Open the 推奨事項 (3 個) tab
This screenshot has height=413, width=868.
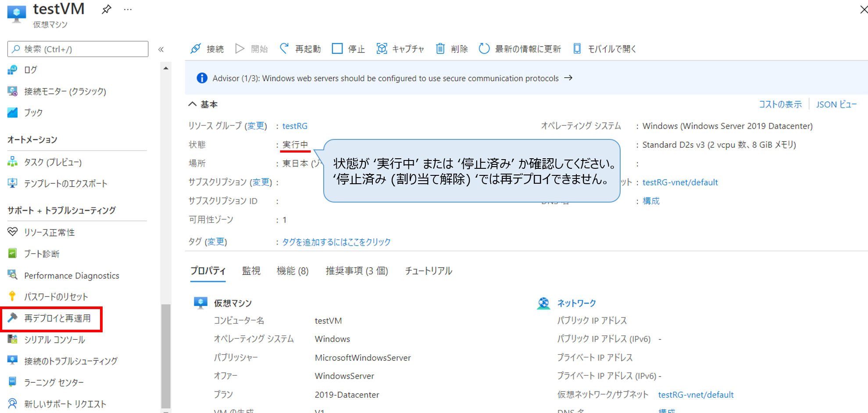pyautogui.click(x=357, y=271)
